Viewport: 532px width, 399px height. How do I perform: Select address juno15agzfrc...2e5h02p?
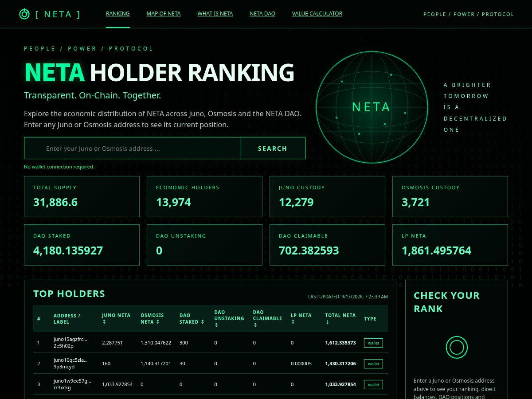pos(70,343)
